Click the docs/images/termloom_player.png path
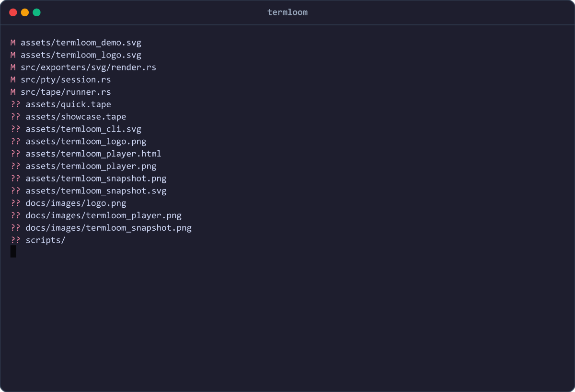 [x=103, y=216]
